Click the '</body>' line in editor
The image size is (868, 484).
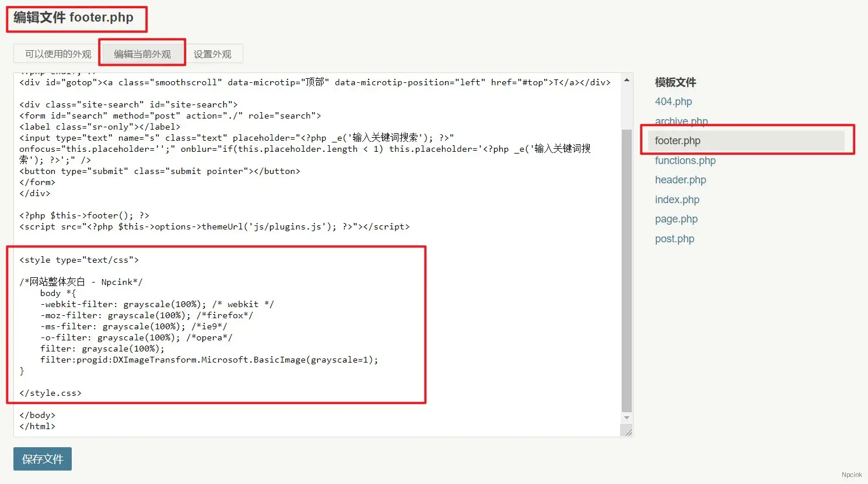click(x=37, y=415)
